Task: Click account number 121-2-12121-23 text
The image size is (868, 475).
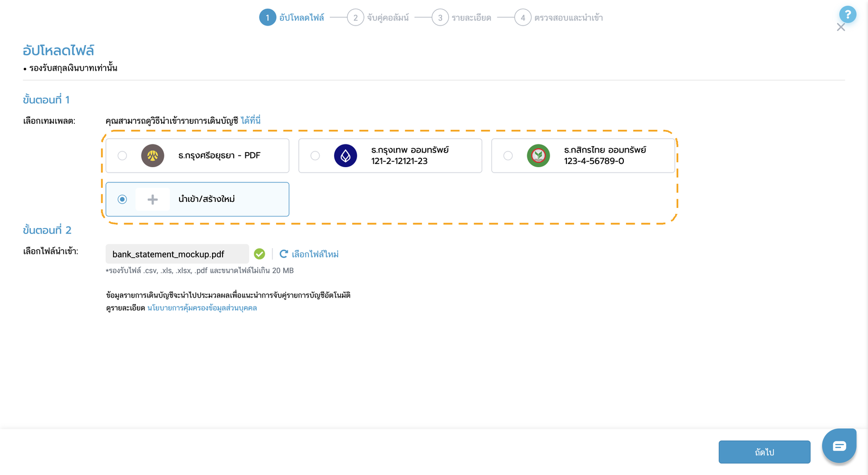Action: tap(399, 161)
